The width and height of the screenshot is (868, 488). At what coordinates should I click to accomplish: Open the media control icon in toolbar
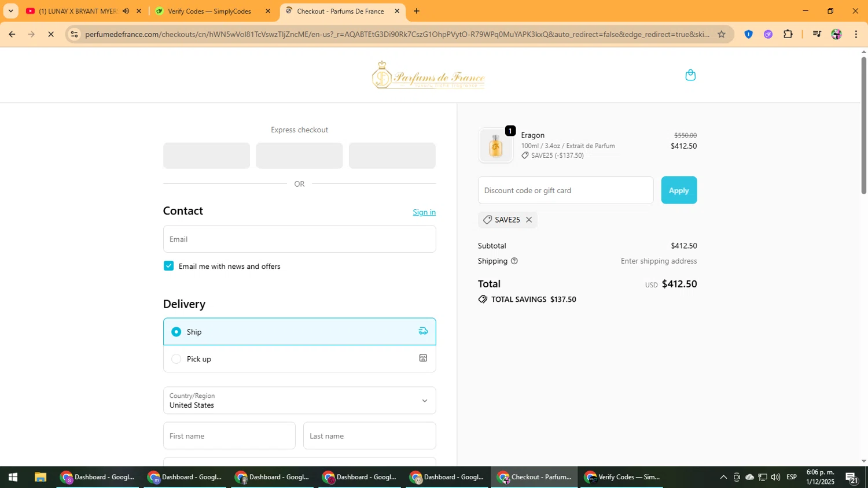(816, 34)
